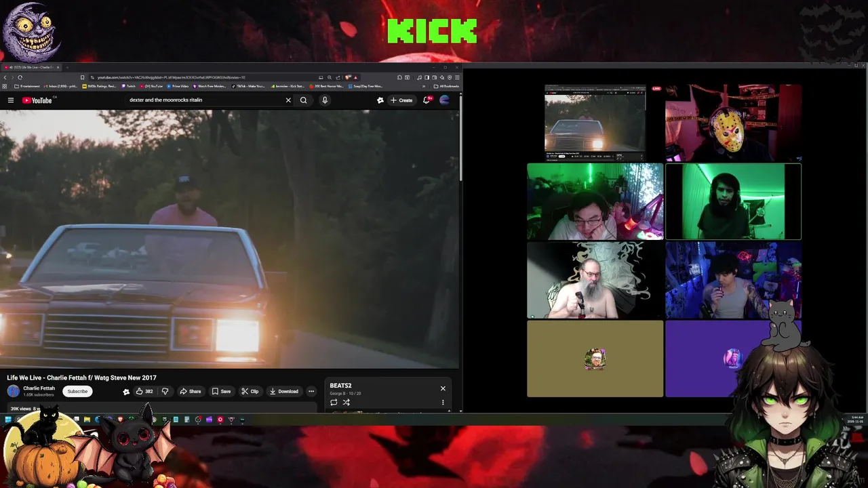Close the BEATS2 playlist panel
The width and height of the screenshot is (868, 488).
point(443,388)
